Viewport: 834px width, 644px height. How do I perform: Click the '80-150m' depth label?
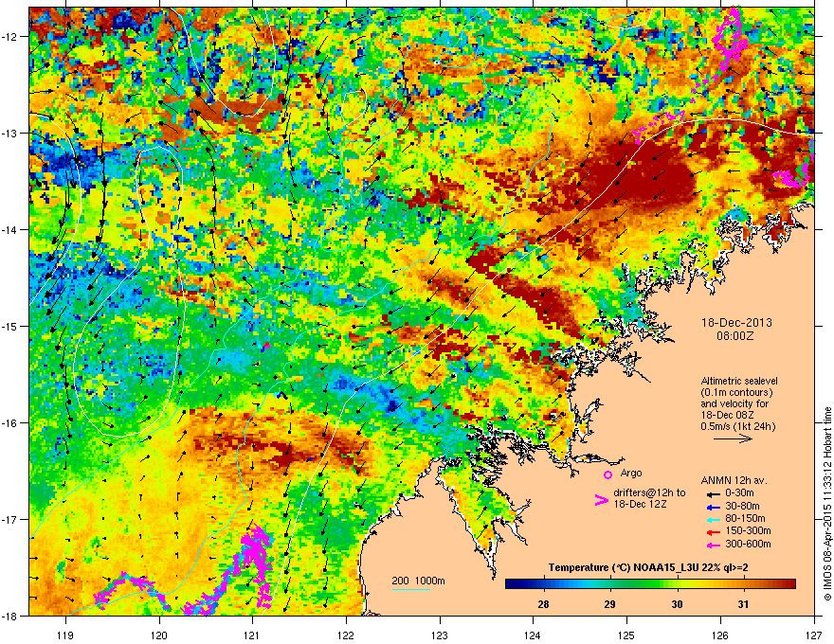coord(745,519)
